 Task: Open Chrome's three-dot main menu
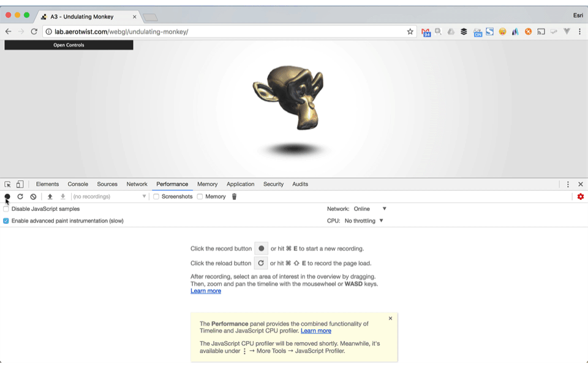pos(579,31)
